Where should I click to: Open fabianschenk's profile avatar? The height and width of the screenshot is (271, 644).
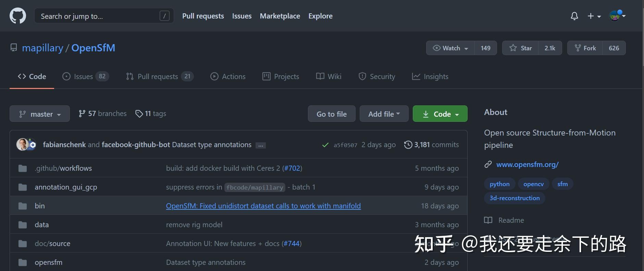[x=23, y=144]
